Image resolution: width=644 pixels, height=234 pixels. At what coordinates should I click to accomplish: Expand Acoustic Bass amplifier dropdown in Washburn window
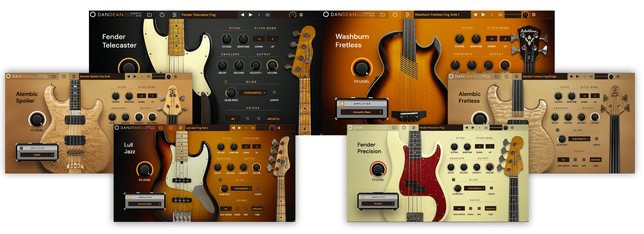[362, 112]
